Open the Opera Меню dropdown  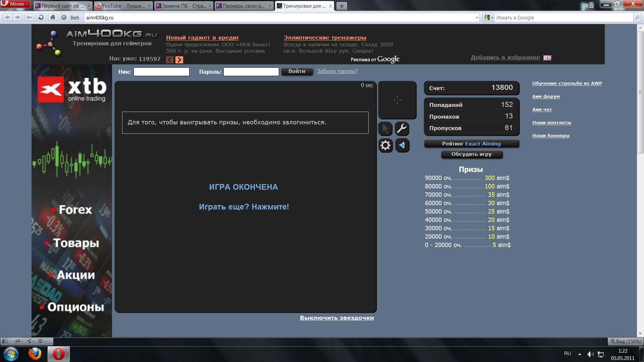click(15, 4)
